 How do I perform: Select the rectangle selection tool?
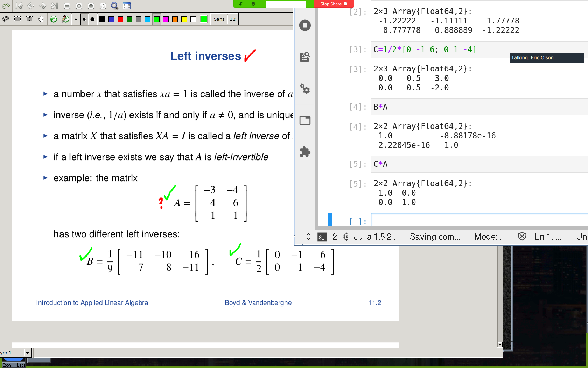(17, 19)
